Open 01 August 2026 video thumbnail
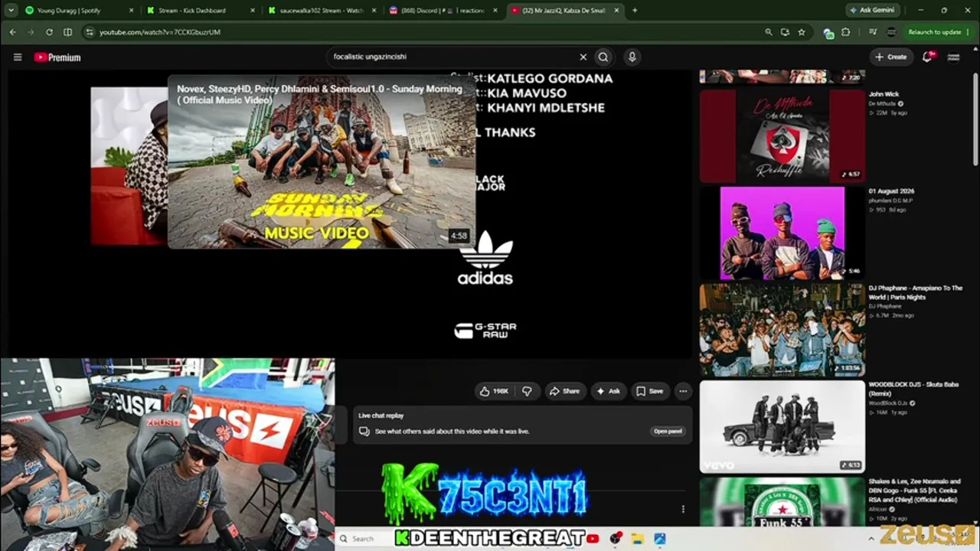The image size is (980, 551). [x=782, y=233]
